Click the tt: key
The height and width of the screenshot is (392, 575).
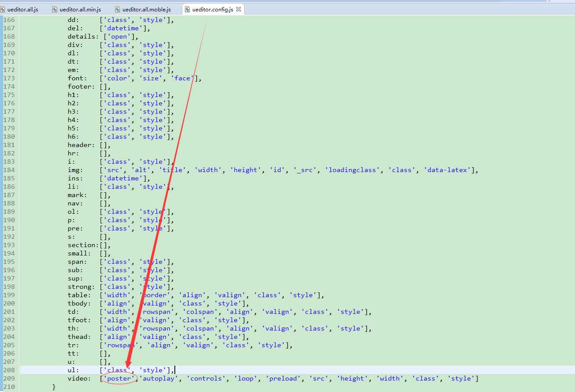[73, 353]
